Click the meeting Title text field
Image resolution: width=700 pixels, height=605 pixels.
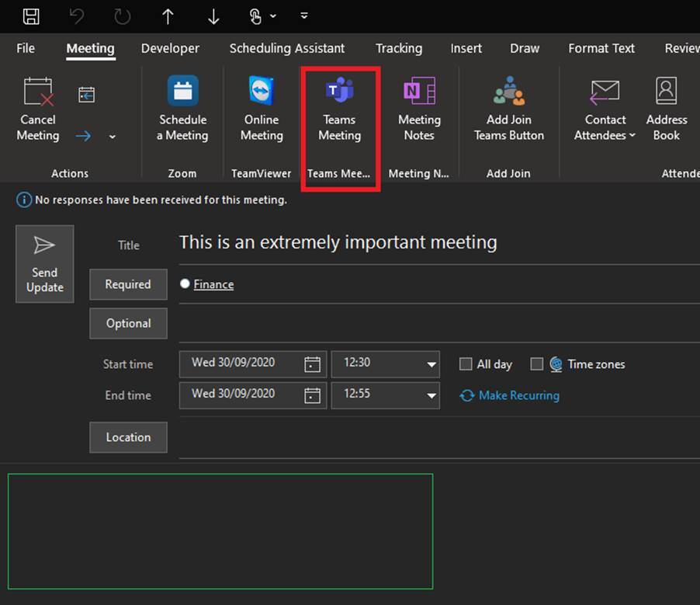click(439, 242)
